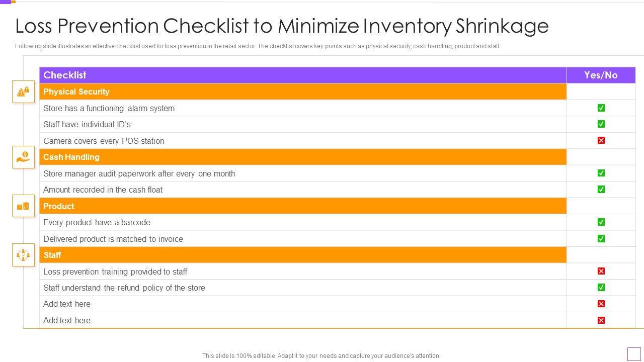Image resolution: width=644 pixels, height=362 pixels.
Task: Click green check for delivered product invoice
Action: pyautogui.click(x=601, y=238)
